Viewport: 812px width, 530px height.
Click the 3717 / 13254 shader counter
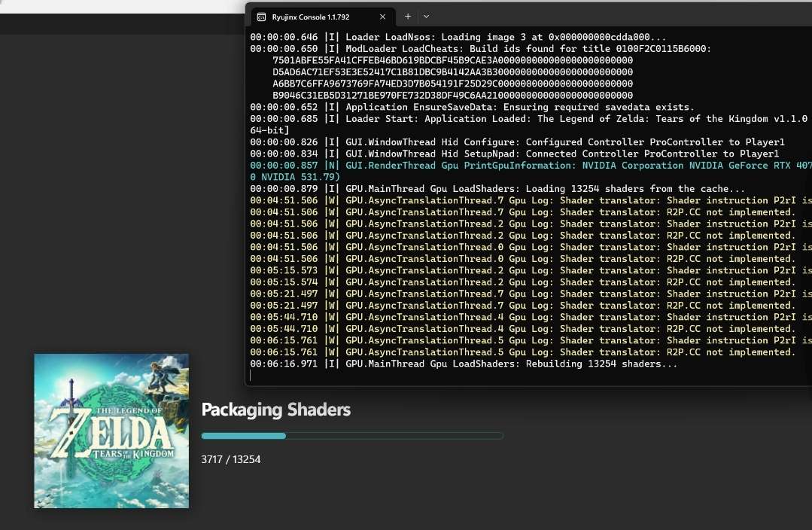[231, 458]
